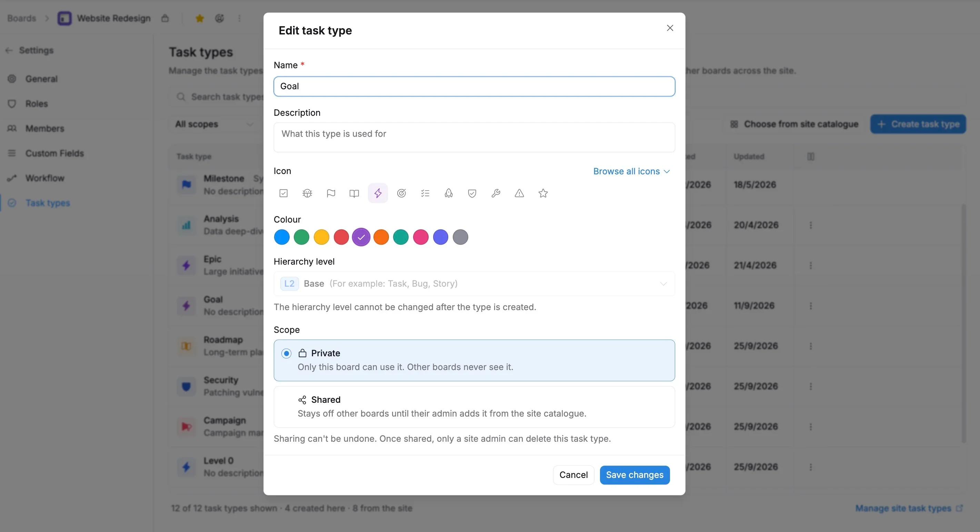The height and width of the screenshot is (532, 980).
Task: Go back via Settings arrow
Action: click(x=9, y=50)
